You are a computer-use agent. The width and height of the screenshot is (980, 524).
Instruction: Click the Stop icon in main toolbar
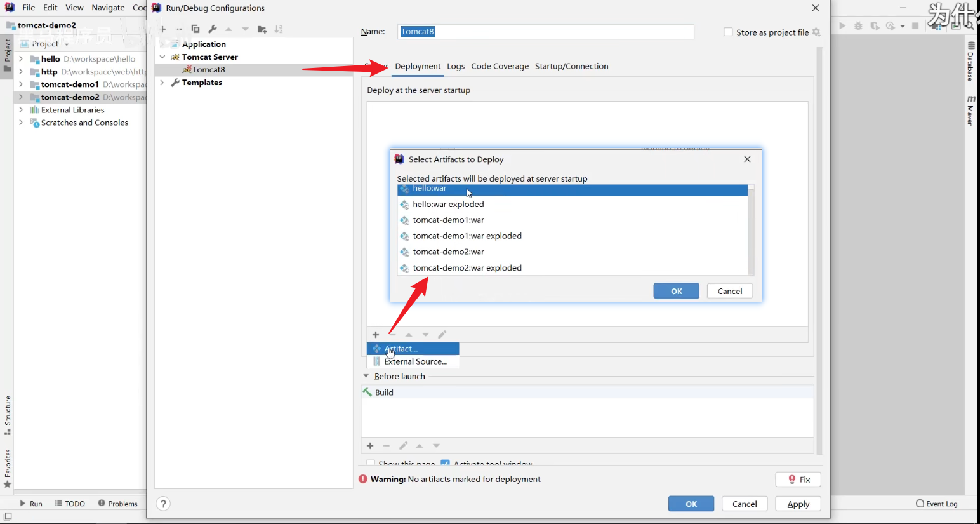[915, 26]
